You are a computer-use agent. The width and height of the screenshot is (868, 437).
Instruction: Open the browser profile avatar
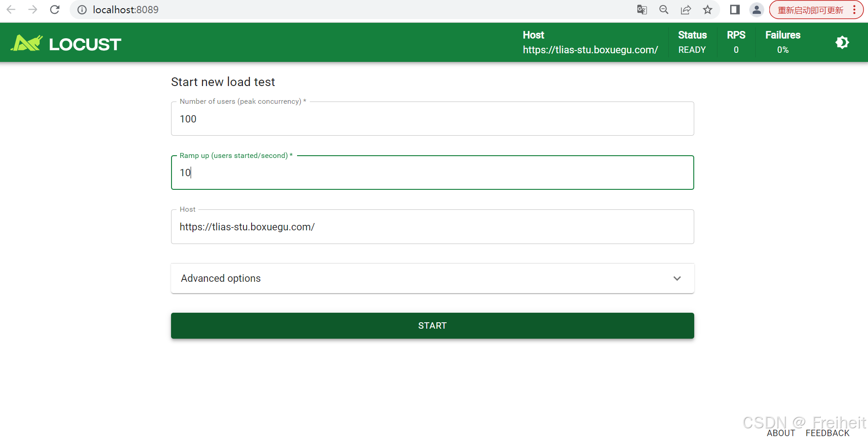coord(757,10)
